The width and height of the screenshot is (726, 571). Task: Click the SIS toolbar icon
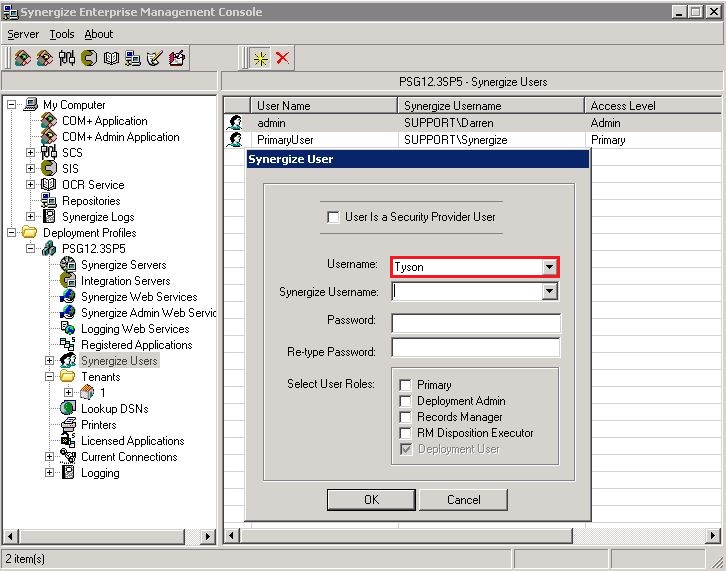(89, 58)
